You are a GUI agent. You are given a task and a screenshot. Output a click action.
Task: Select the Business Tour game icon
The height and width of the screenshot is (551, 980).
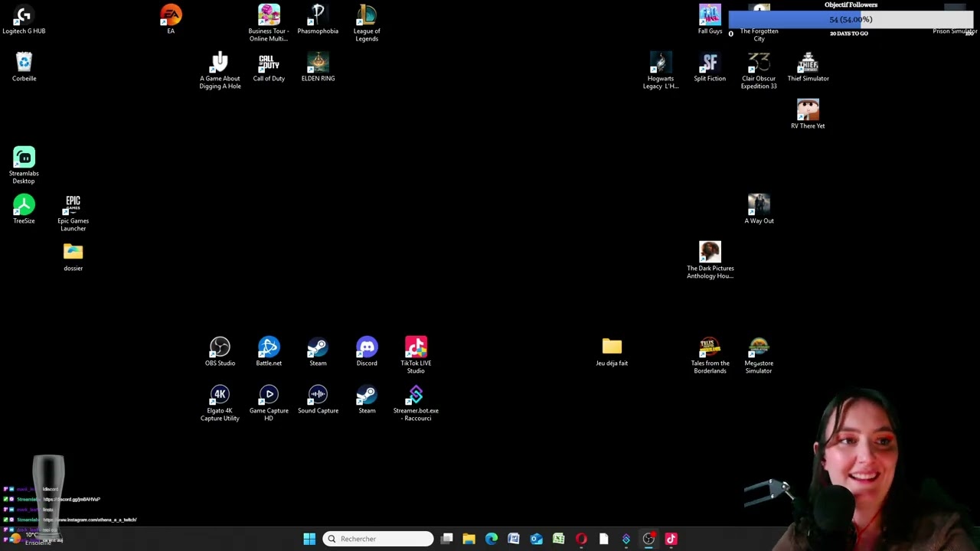(269, 23)
